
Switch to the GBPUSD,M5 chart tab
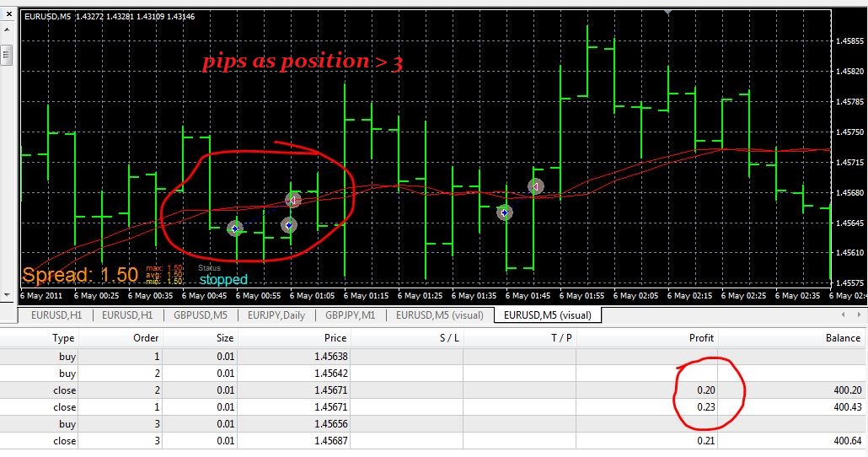point(201,315)
